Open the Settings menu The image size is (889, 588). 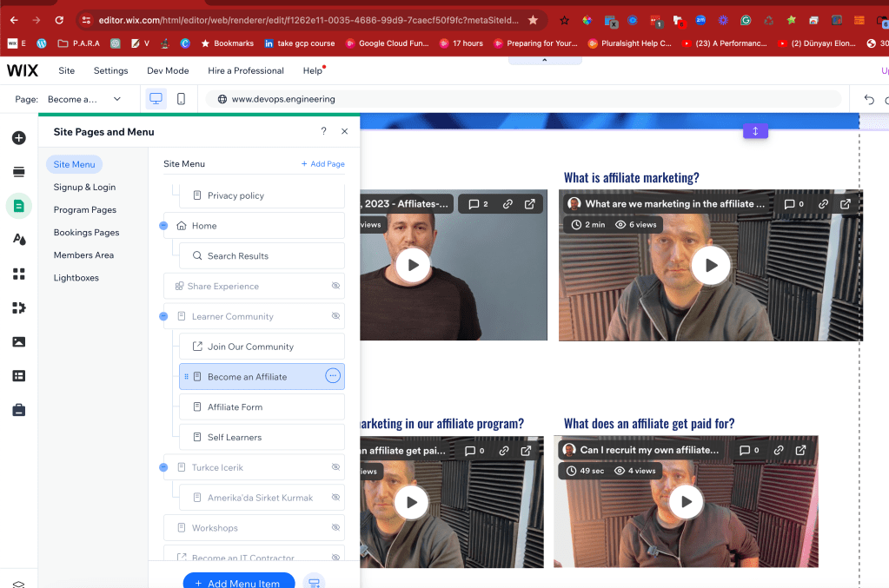(x=110, y=71)
